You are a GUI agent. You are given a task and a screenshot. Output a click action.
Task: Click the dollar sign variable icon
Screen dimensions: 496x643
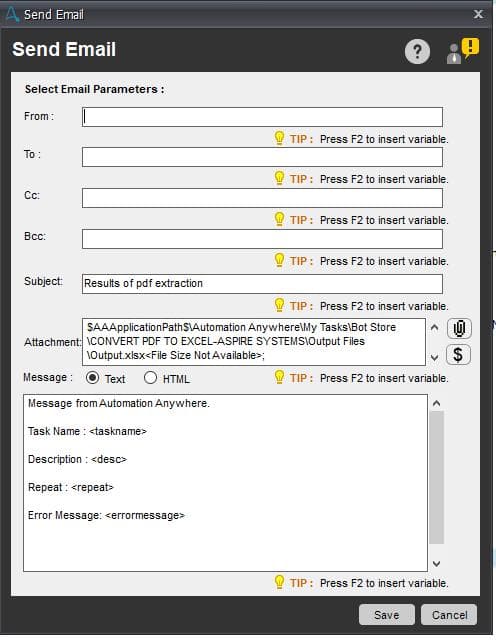pyautogui.click(x=458, y=354)
